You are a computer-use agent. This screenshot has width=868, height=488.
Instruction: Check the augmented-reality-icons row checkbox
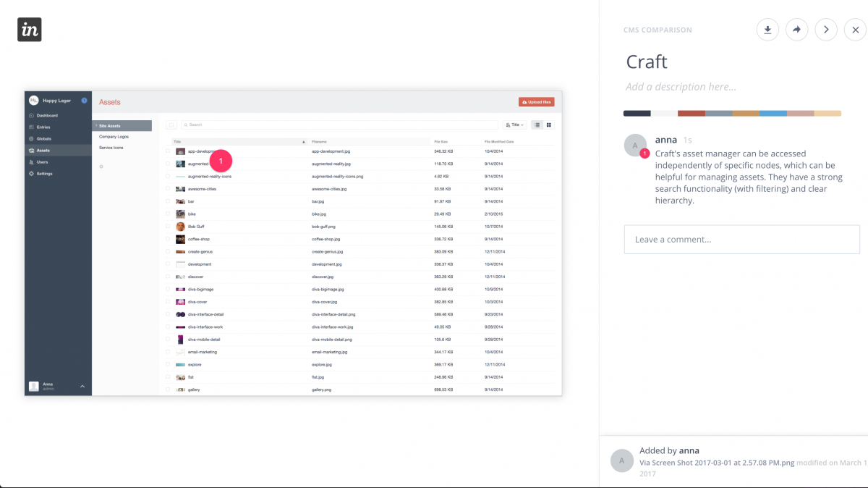click(x=168, y=177)
